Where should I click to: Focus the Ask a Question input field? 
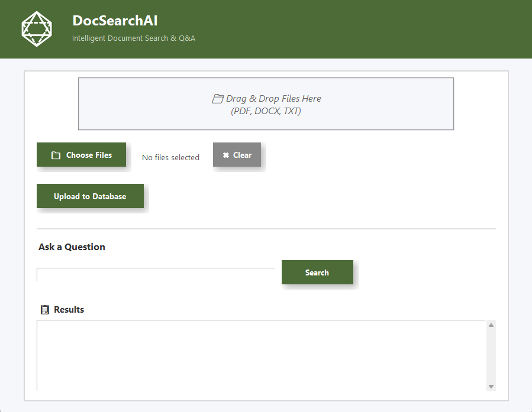pos(156,275)
